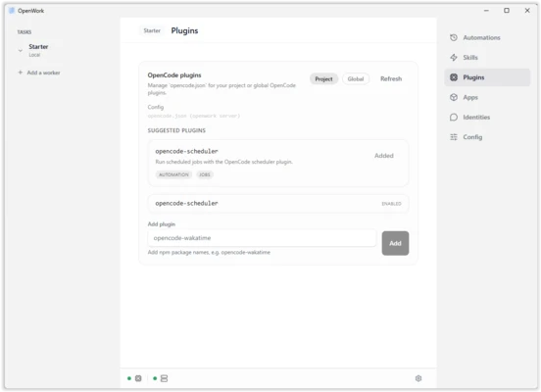Click the Starter breadcrumb chip
Screen dimensions: 541x392
[x=152, y=30]
